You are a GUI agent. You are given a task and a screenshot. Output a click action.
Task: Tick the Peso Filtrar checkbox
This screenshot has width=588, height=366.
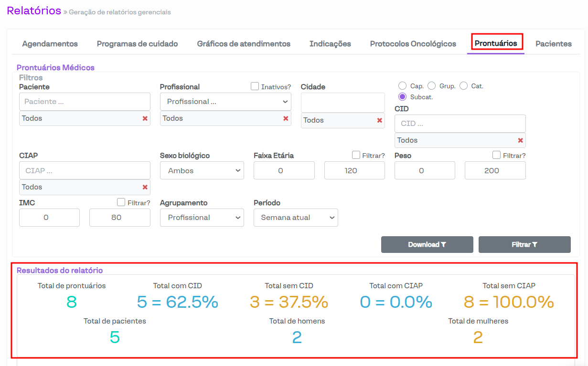tap(497, 155)
